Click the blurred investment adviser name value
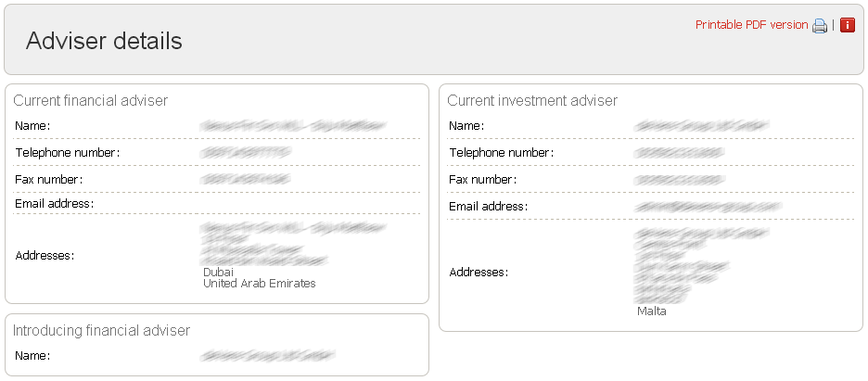Screen dimensions: 868x381 click(x=701, y=126)
